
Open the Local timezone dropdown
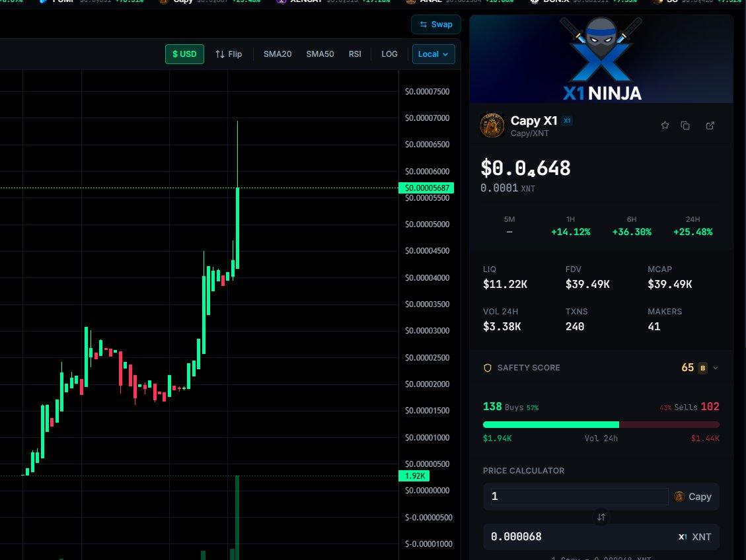click(x=433, y=54)
